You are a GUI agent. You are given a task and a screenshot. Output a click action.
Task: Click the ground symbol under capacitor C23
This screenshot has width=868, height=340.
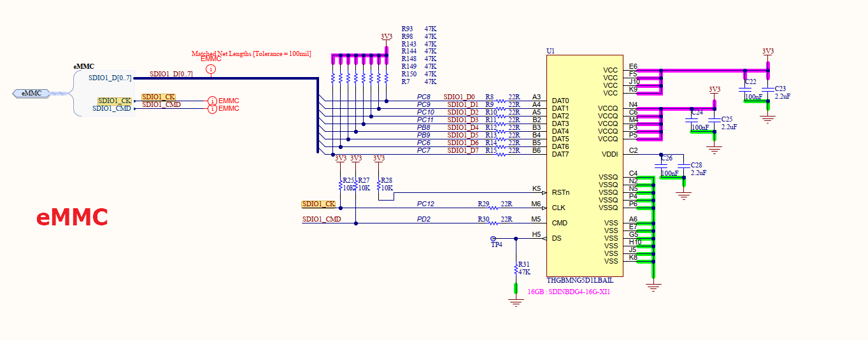pyautogui.click(x=768, y=118)
